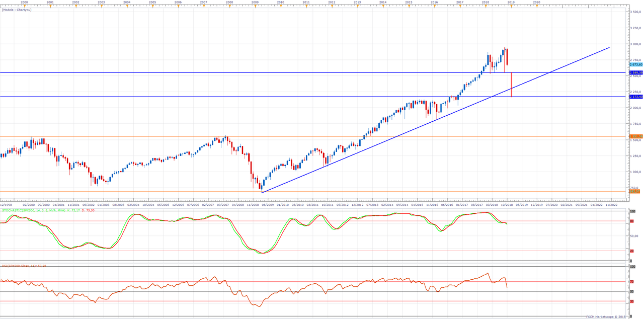Click the 1 000,0 price scale label
This screenshot has height=319, width=644.
pyautogui.click(x=636, y=172)
